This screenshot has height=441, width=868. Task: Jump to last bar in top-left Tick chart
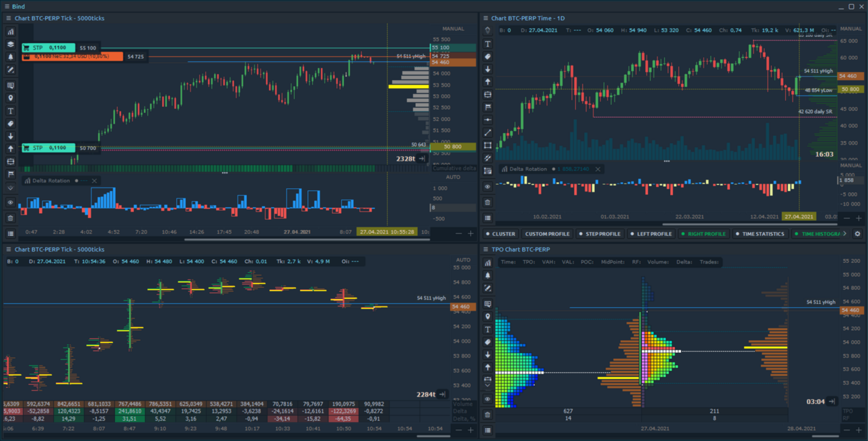tap(422, 159)
